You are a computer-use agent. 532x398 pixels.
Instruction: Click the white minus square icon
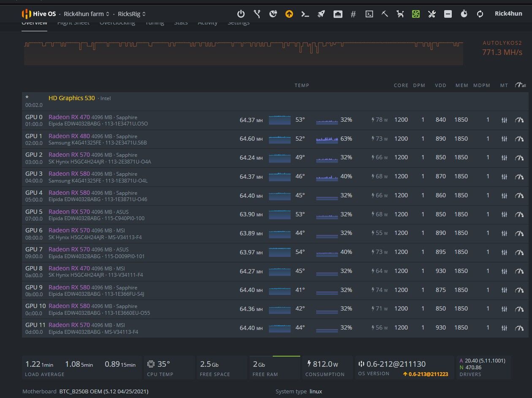[448, 14]
